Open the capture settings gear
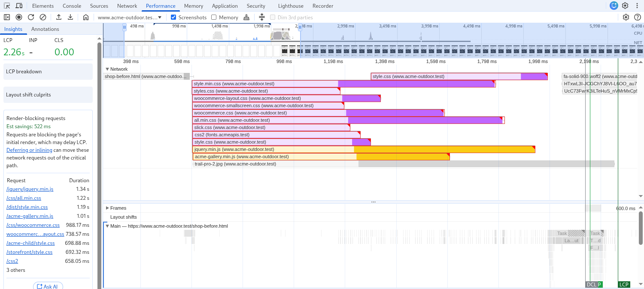Image resolution: width=644 pixels, height=289 pixels. pos(626,17)
